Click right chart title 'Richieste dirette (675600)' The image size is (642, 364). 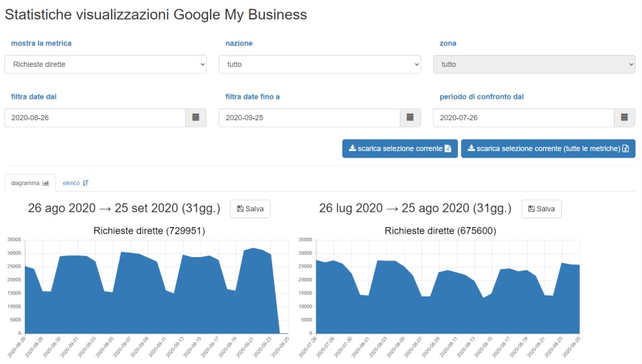(x=440, y=230)
